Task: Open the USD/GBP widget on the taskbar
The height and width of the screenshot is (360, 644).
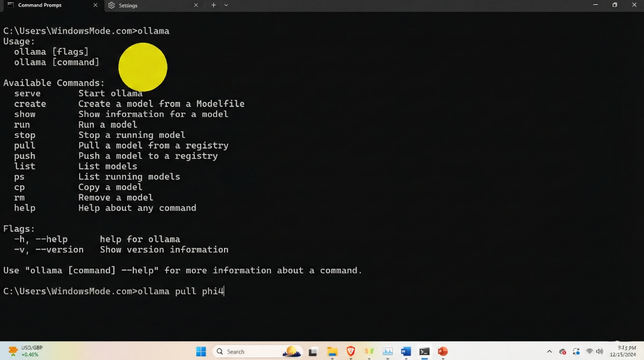Action: 26,351
